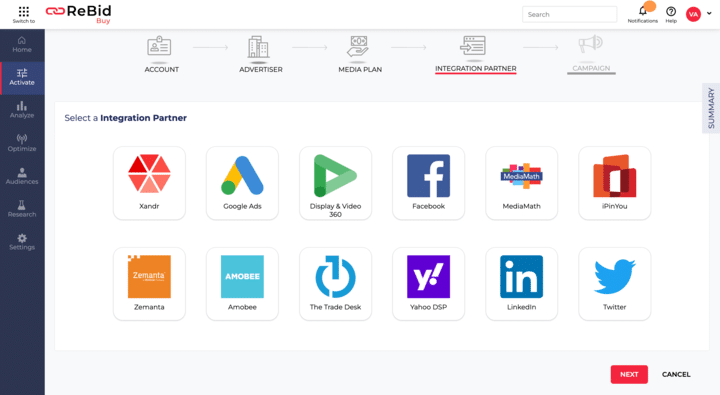This screenshot has width=720, height=395.
Task: Select the Display & Video 360 tile
Action: pos(335,183)
